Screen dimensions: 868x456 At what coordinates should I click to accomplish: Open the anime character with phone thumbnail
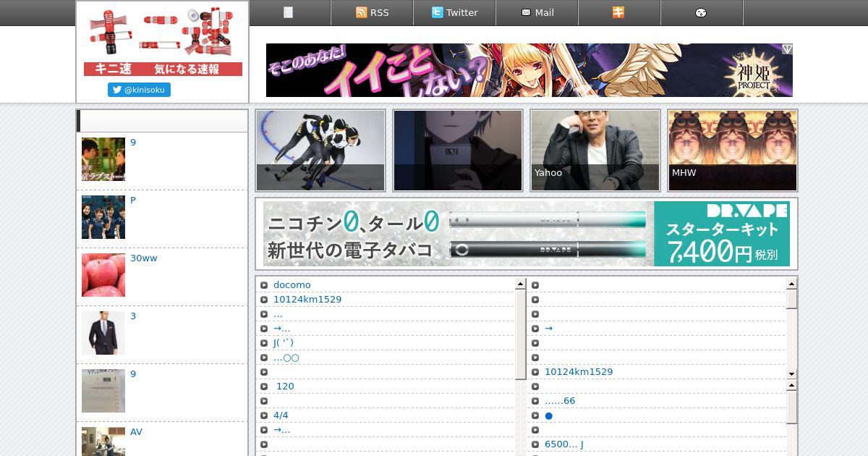click(458, 151)
